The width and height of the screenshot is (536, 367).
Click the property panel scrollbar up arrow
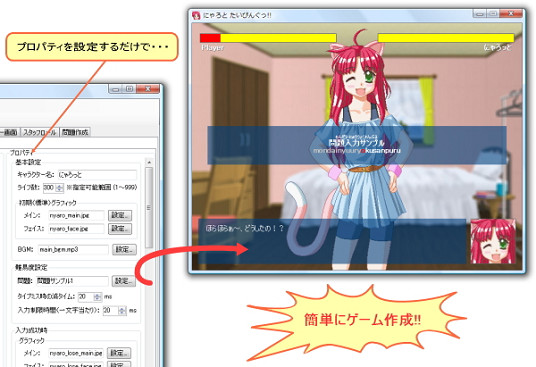pyautogui.click(x=149, y=162)
